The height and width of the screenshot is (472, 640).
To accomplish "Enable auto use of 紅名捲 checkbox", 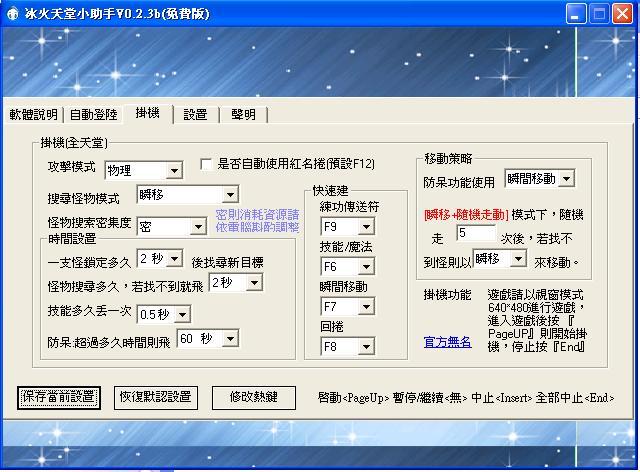I will [x=206, y=164].
